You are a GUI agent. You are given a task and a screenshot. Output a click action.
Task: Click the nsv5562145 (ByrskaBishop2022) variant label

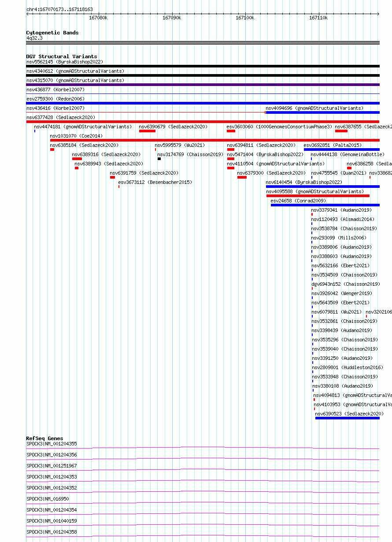(64, 62)
